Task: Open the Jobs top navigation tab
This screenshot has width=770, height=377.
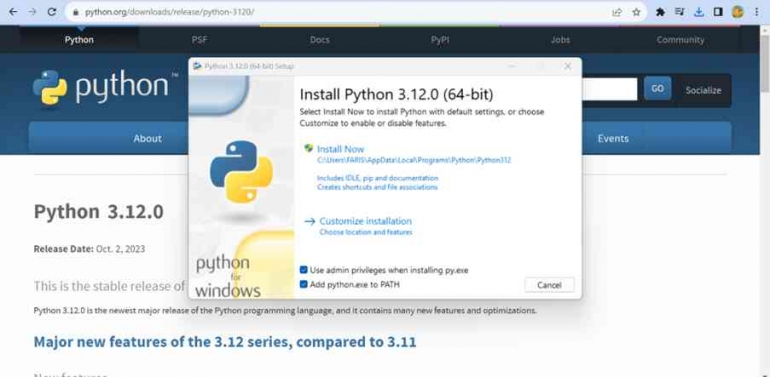Action: click(560, 40)
